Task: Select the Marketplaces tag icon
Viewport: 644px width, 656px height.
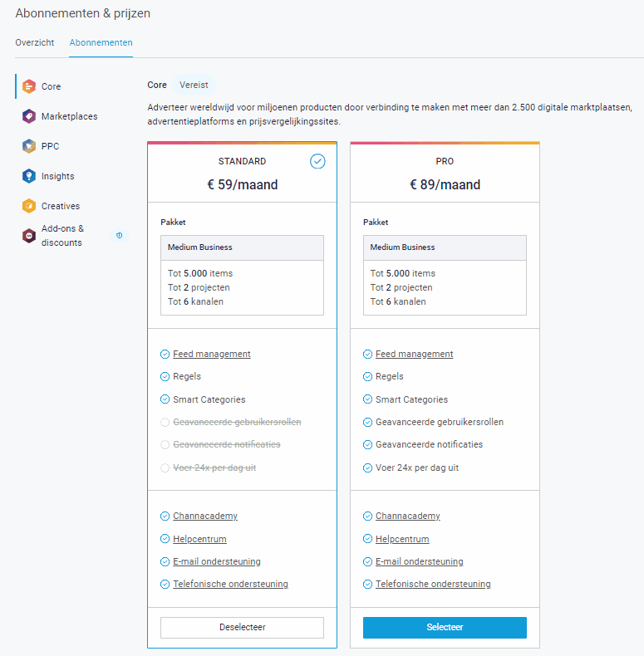Action: click(29, 116)
